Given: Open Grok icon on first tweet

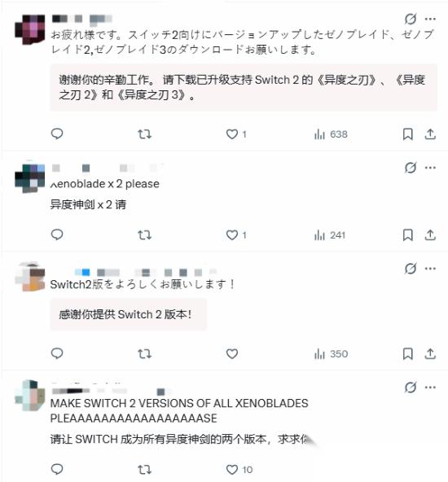Looking at the screenshot, I should (x=411, y=19).
